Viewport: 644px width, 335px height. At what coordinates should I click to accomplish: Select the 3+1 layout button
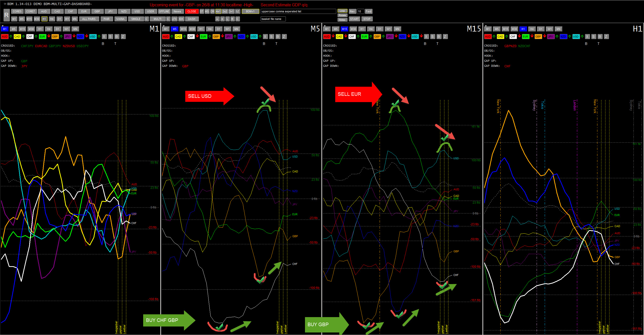point(231,11)
